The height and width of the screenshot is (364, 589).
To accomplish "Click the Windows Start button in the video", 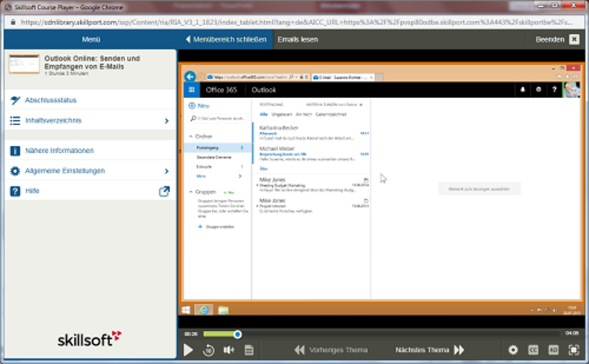I will 186,310.
